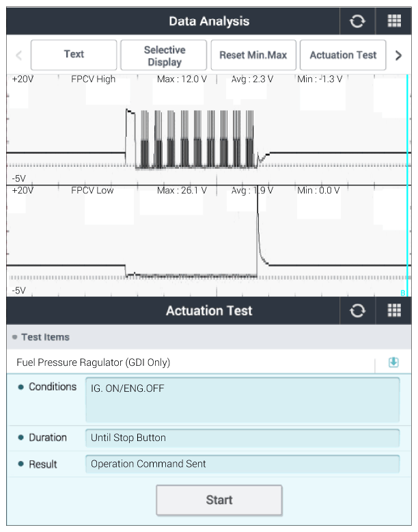Show more toolbar buttons with right chevron
Viewport: 418px width, 532px height.
(399, 55)
